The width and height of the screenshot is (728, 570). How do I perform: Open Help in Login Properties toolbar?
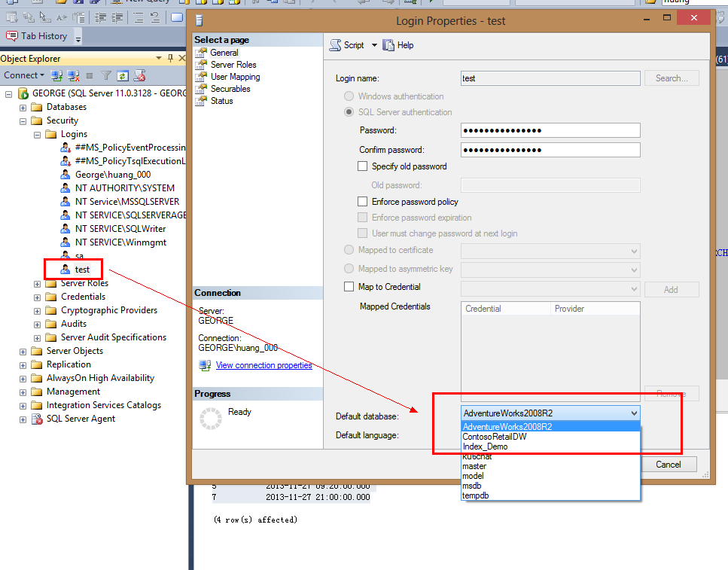click(x=398, y=45)
